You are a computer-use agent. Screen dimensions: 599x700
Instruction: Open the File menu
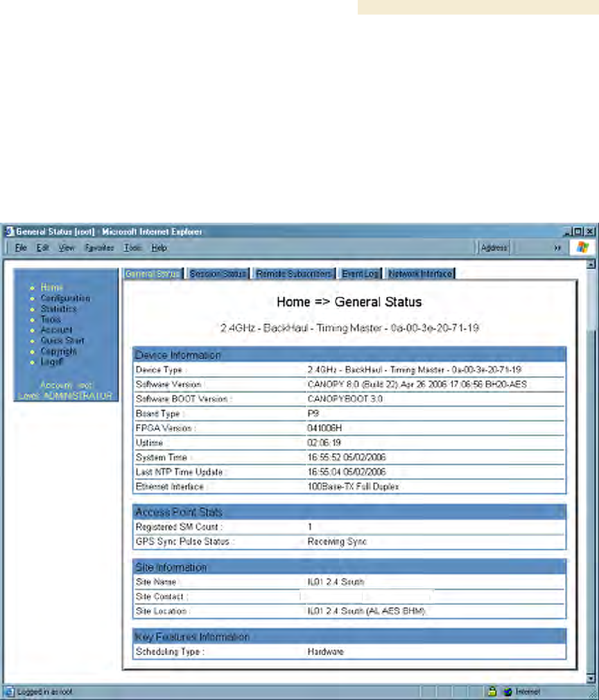(x=21, y=248)
